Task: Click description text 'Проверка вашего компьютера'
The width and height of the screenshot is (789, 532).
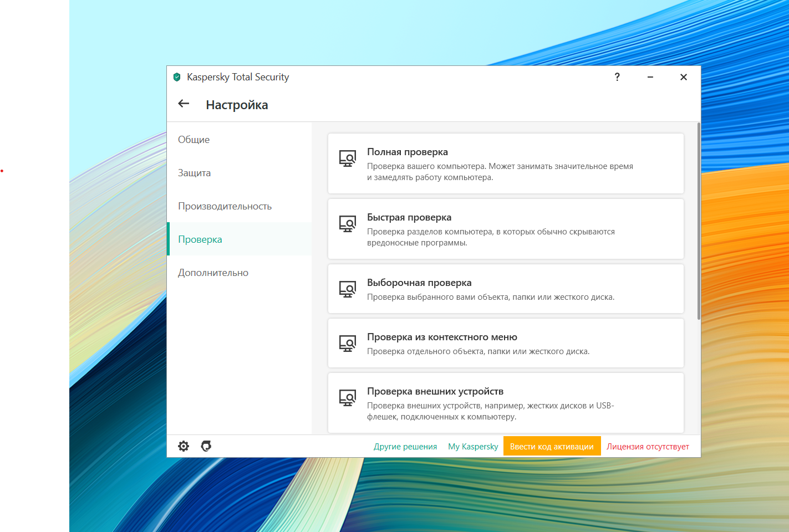Action: [500, 172]
